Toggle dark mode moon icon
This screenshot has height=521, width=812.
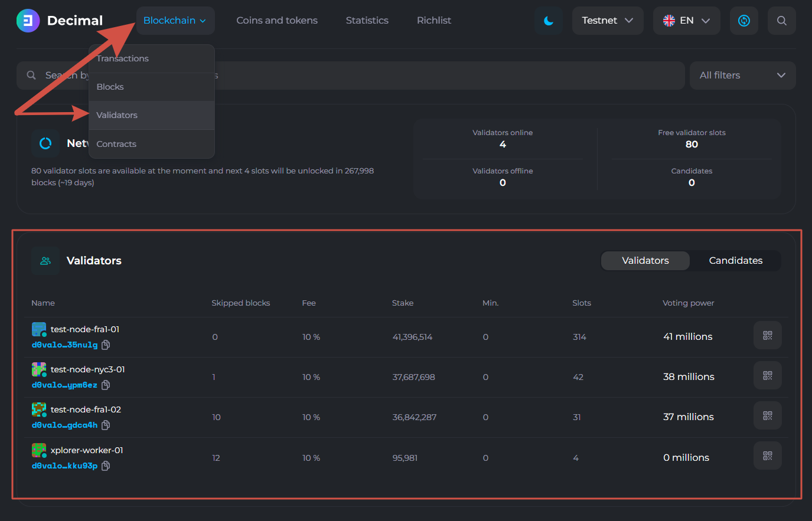549,21
